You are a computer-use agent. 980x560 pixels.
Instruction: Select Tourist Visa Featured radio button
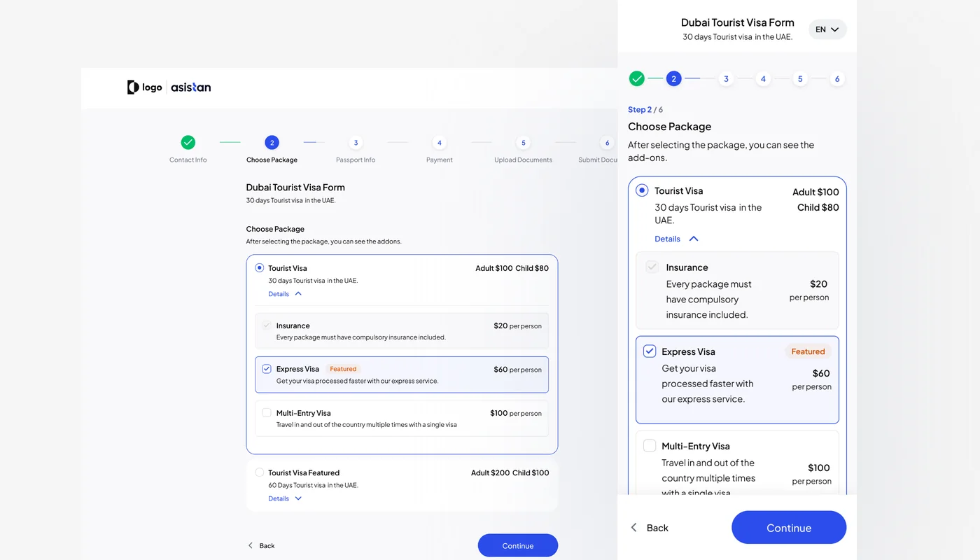(x=260, y=472)
